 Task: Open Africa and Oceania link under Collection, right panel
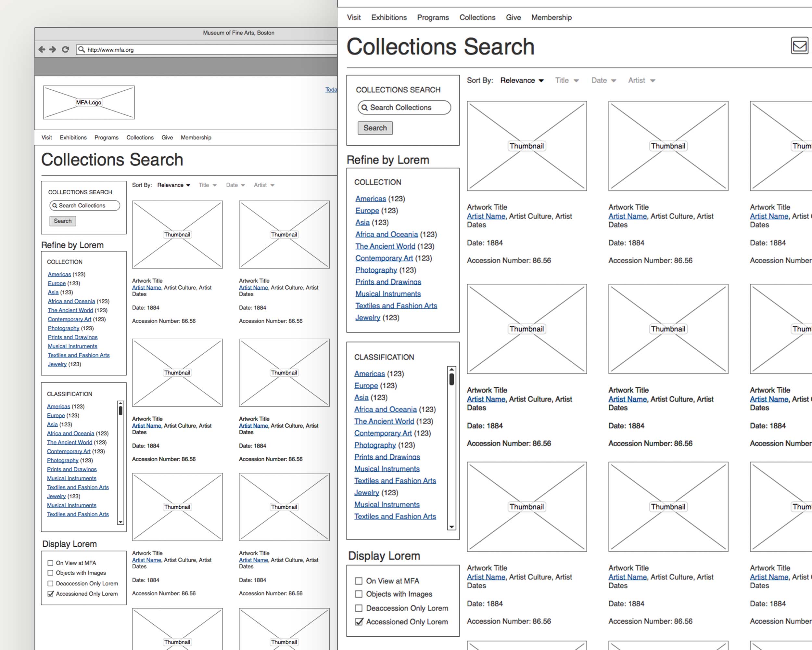[x=387, y=234]
